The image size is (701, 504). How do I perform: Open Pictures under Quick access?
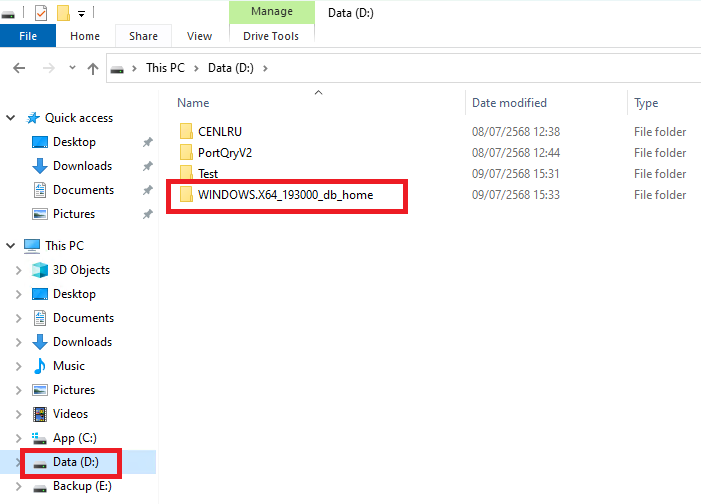click(74, 214)
